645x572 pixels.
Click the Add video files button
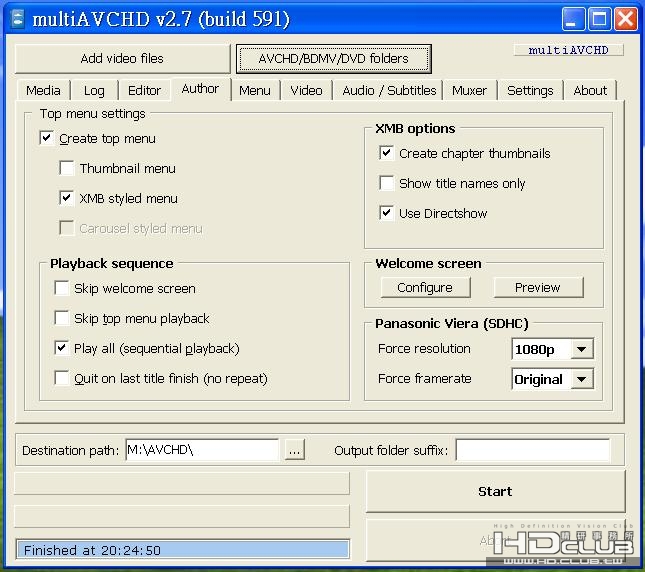coord(122,58)
